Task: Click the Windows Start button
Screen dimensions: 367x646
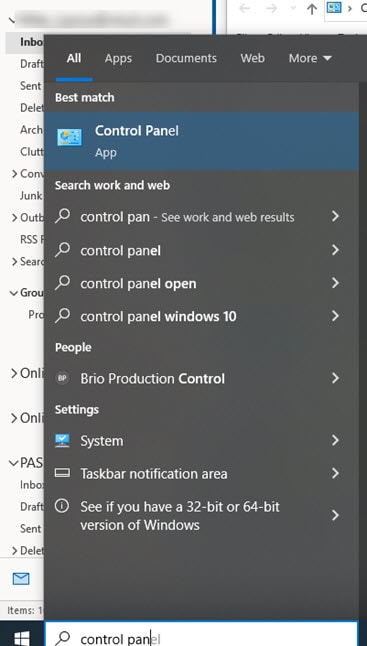Action: click(21, 638)
